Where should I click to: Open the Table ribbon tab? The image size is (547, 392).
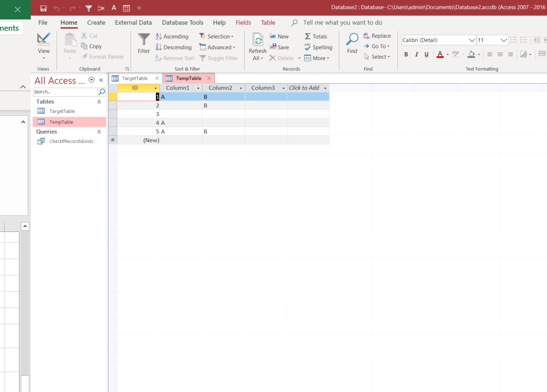268,23
